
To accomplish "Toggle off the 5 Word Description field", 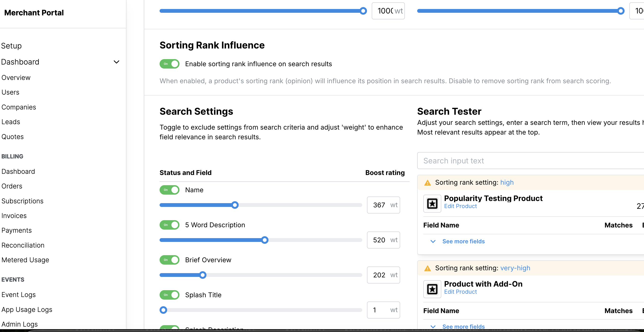I will click(x=170, y=225).
